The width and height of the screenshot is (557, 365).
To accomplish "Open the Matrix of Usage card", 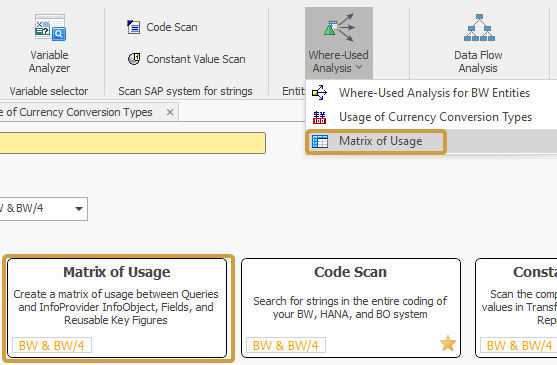I will coord(117,308).
